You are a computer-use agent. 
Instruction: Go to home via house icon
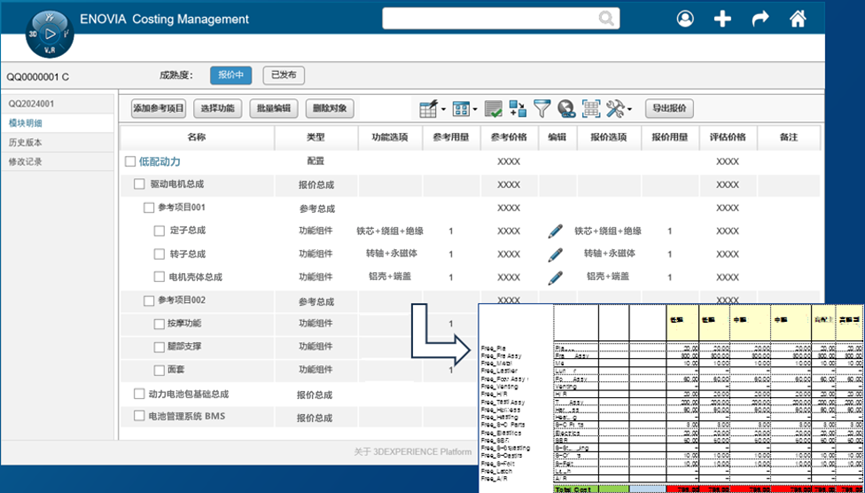[x=798, y=19]
